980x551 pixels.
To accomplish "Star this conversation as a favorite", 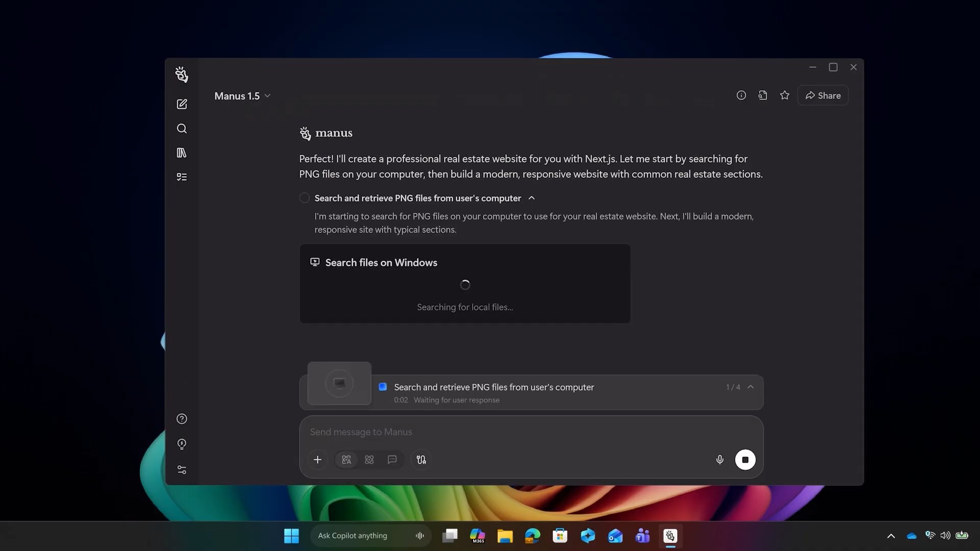I will [785, 95].
